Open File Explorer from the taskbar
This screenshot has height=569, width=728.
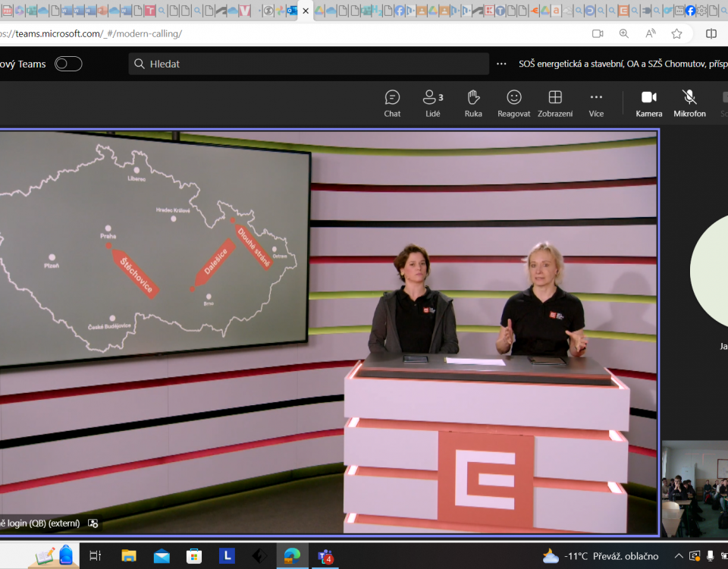click(129, 555)
